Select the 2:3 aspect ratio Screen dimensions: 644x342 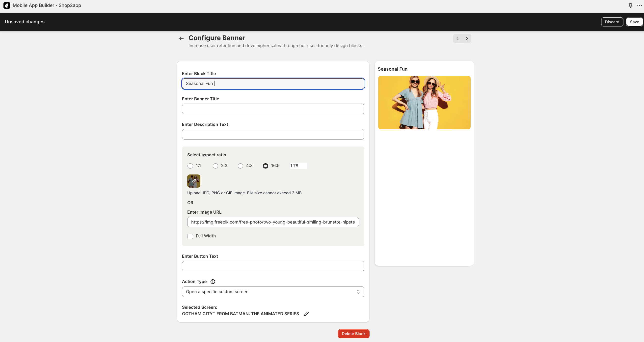(x=215, y=166)
